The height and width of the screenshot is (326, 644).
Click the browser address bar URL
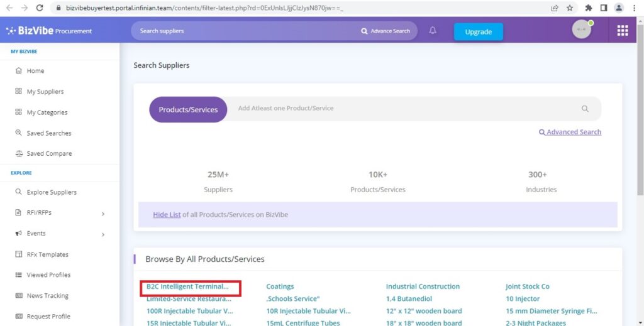coord(204,8)
